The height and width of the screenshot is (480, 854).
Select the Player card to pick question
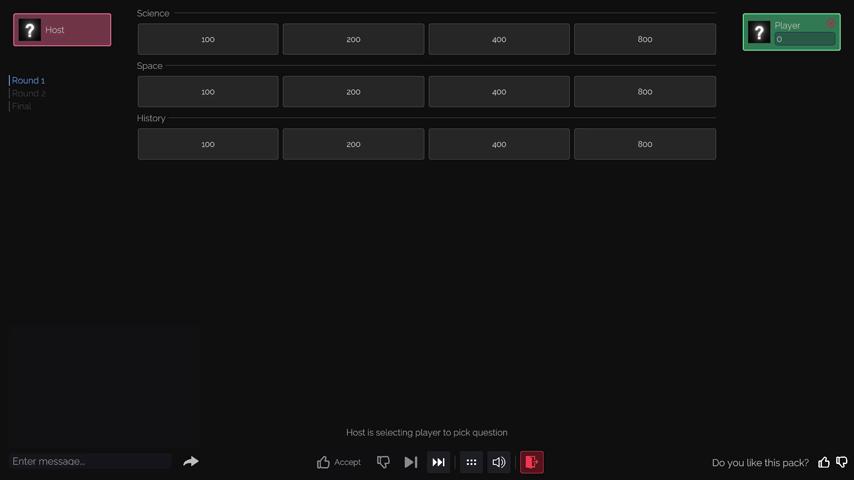[x=791, y=32]
